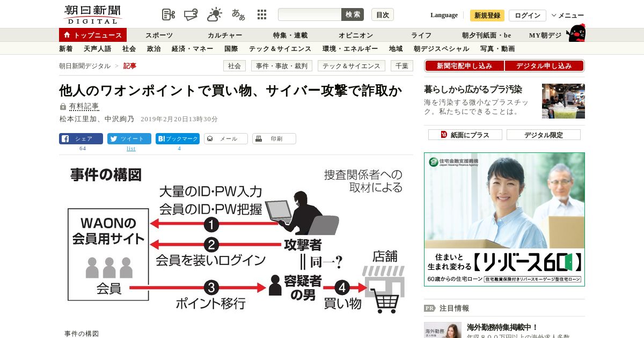Screen dimensions: 644x338
Task: Select 地域 in sub navigation
Action: pyautogui.click(x=396, y=49)
